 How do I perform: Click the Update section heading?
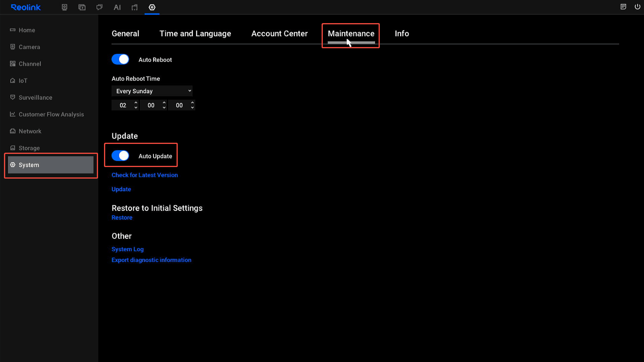[x=125, y=136]
